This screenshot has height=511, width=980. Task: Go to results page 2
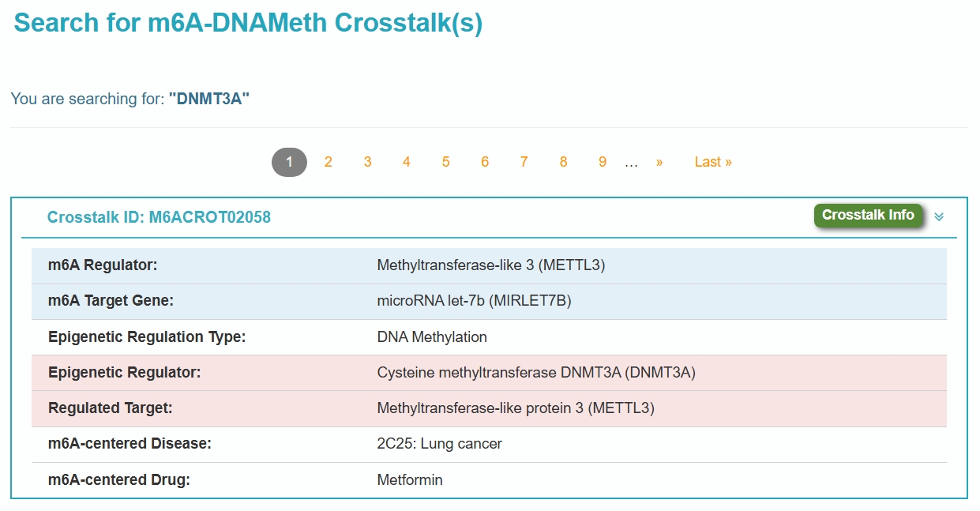coord(328,162)
